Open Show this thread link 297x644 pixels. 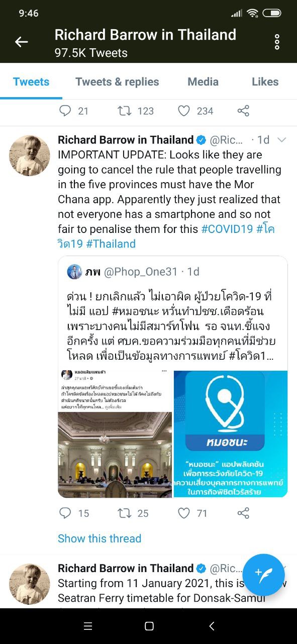point(100,538)
